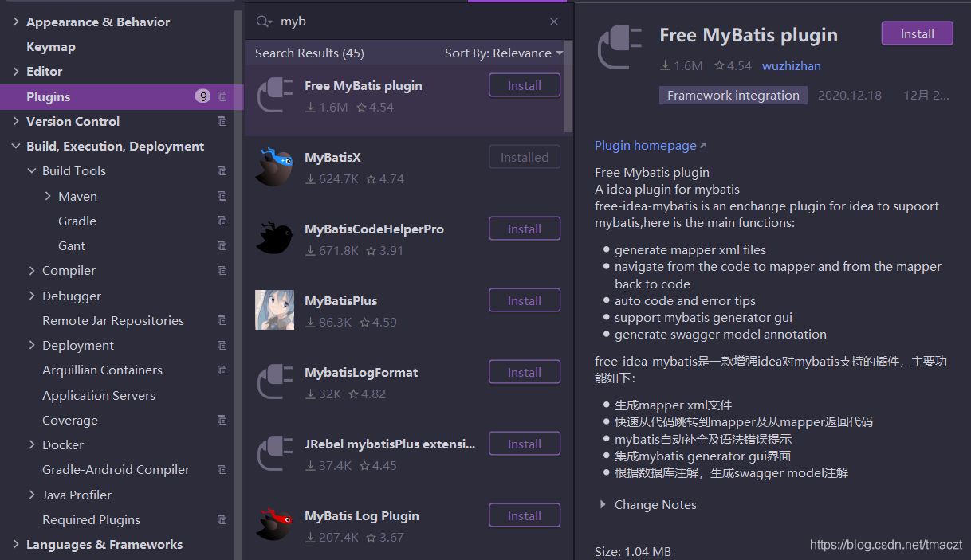
Task: Click the project-level icon next to Plugins
Action: coord(222,96)
